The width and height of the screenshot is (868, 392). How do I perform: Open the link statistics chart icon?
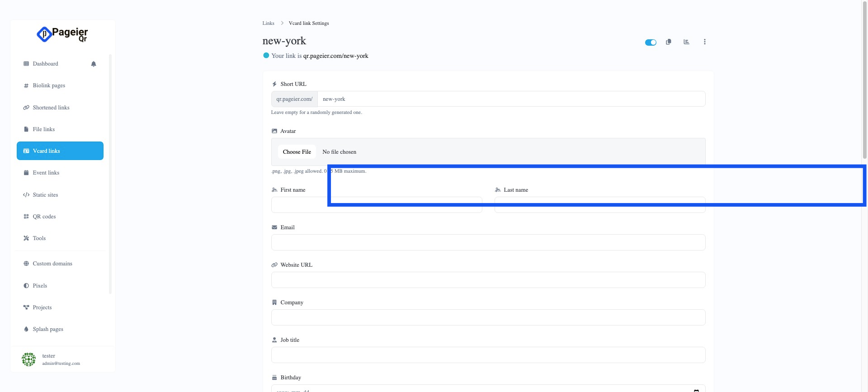(x=686, y=42)
